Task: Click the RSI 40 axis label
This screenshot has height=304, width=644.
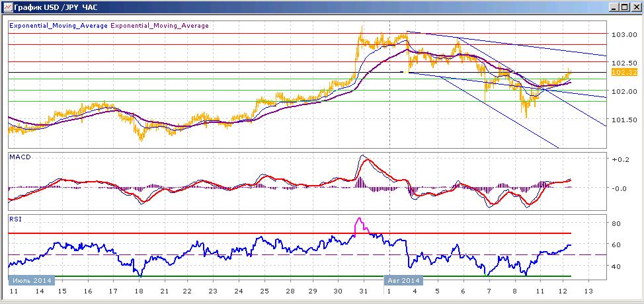Action: pos(616,266)
